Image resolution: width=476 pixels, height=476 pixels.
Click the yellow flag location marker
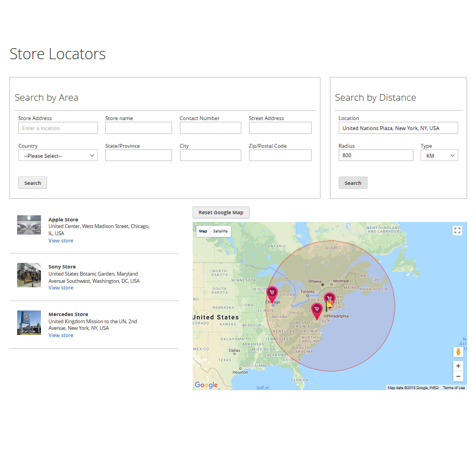point(329,306)
